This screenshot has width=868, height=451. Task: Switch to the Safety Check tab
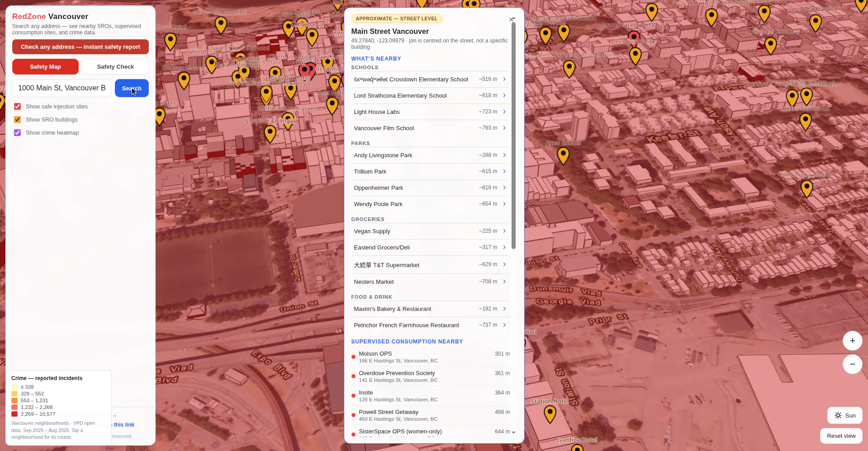coord(115,66)
